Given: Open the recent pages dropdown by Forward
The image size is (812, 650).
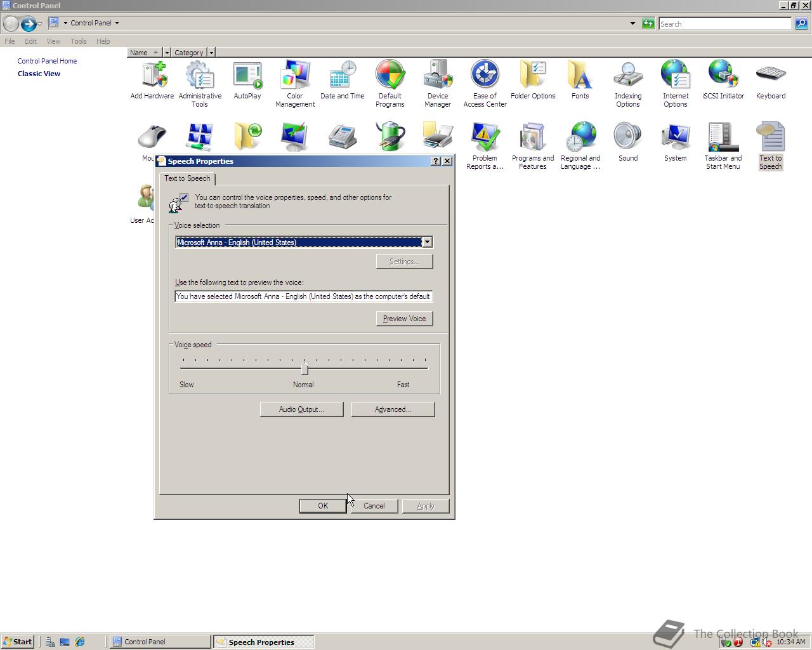Looking at the screenshot, I should (40, 23).
